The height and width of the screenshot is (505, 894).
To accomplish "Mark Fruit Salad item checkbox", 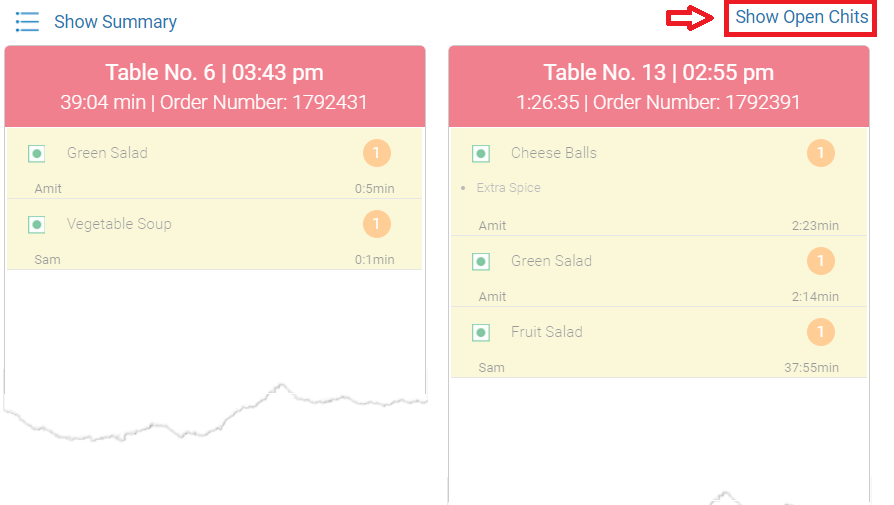I will [481, 332].
